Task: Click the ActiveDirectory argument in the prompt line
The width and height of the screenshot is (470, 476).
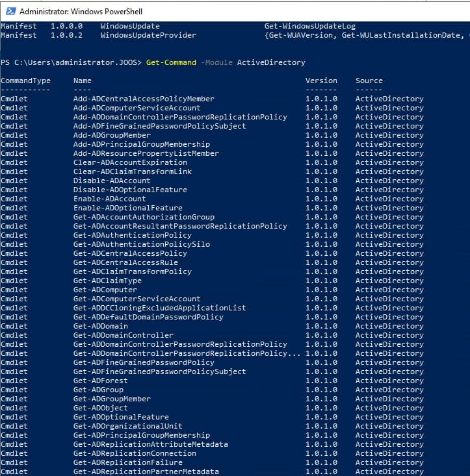Action: (x=271, y=62)
